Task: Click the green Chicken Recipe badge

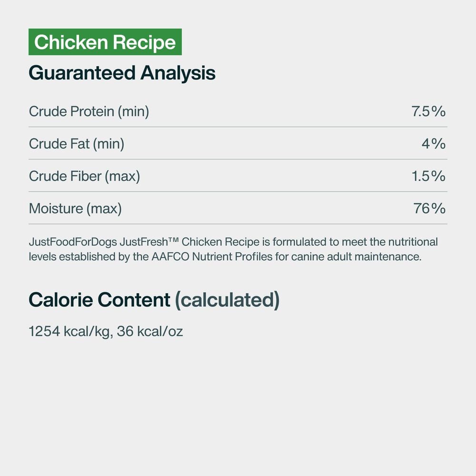Action: click(105, 42)
